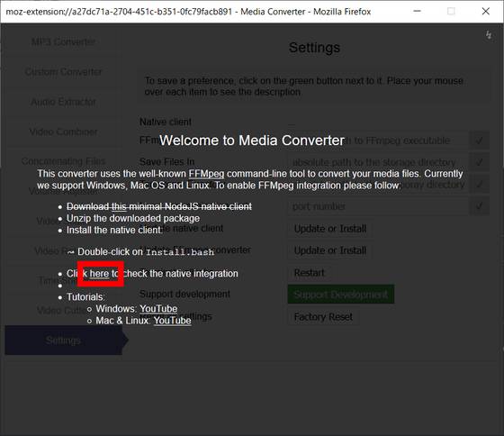Open the FFMpeg link in the welcome text
This screenshot has height=436, width=504.
pyautogui.click(x=206, y=174)
